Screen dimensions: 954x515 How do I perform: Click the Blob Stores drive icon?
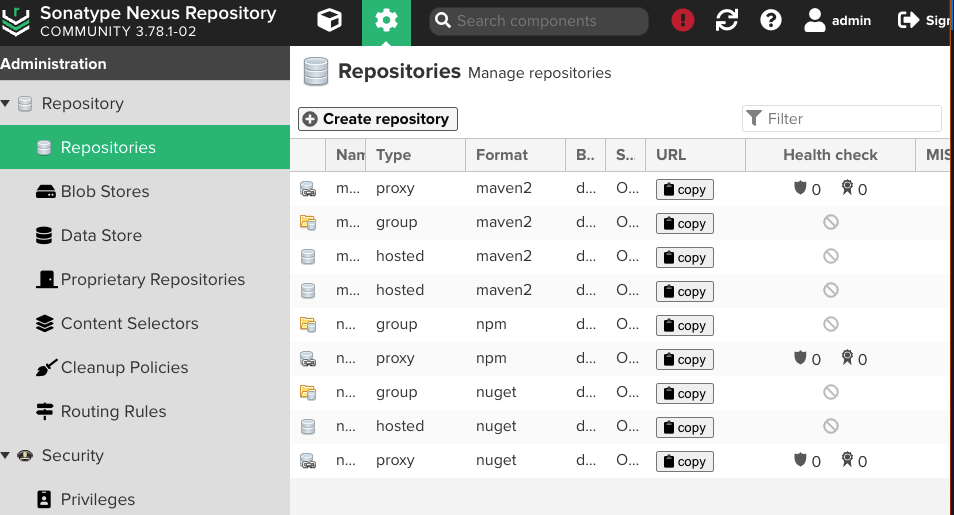coord(45,192)
